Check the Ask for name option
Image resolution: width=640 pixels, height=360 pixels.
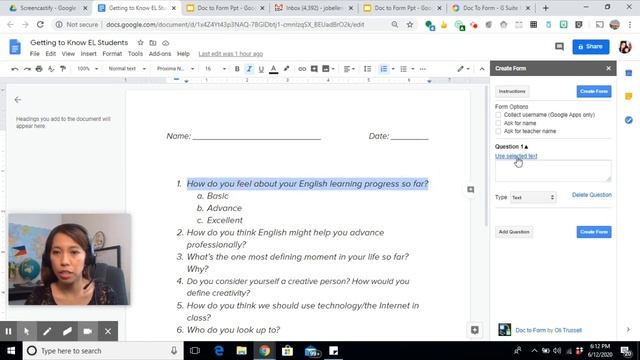click(x=498, y=123)
